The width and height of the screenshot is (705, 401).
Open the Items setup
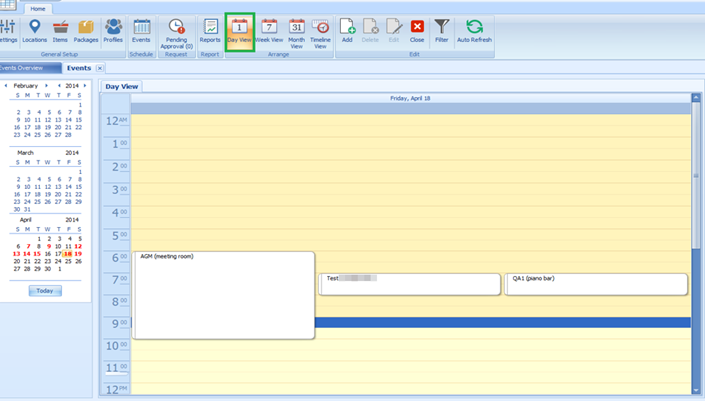click(x=60, y=31)
